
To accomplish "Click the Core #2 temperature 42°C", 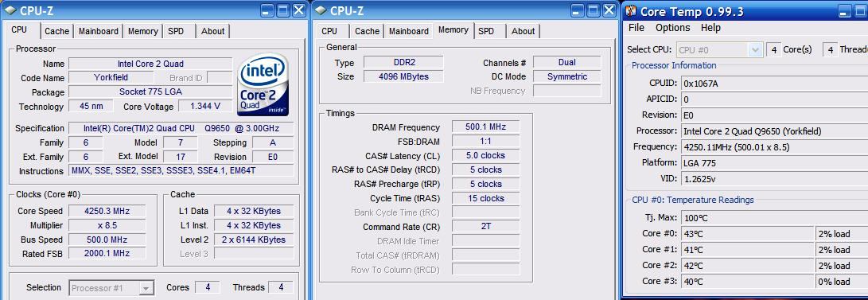I will pyautogui.click(x=747, y=266).
